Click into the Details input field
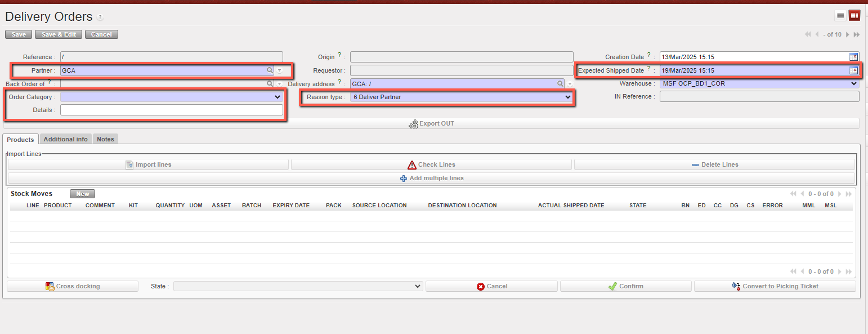Image resolution: width=868 pixels, height=334 pixels. coord(171,110)
